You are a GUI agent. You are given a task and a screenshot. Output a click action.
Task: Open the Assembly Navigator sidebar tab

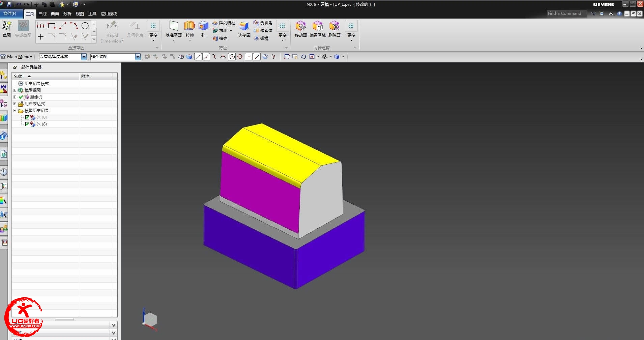click(x=4, y=75)
